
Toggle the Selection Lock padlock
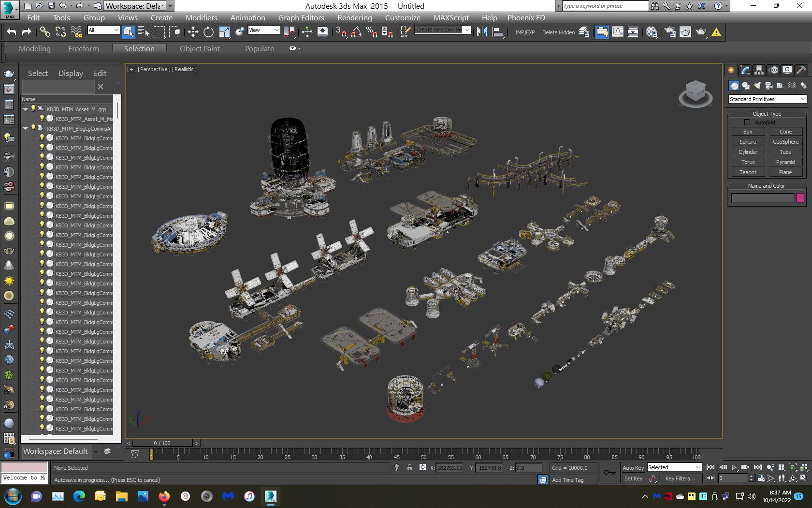click(409, 467)
